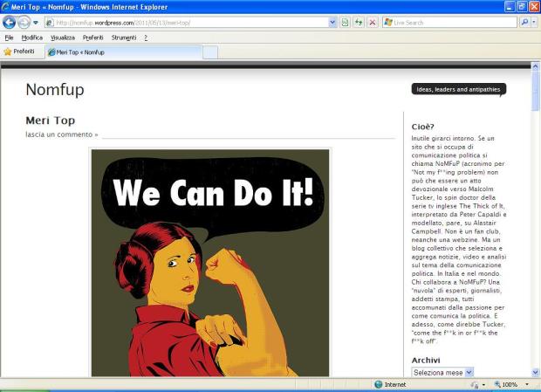Screen dimensions: 541x392
Task: Open the ? help menu
Action: (x=146, y=38)
